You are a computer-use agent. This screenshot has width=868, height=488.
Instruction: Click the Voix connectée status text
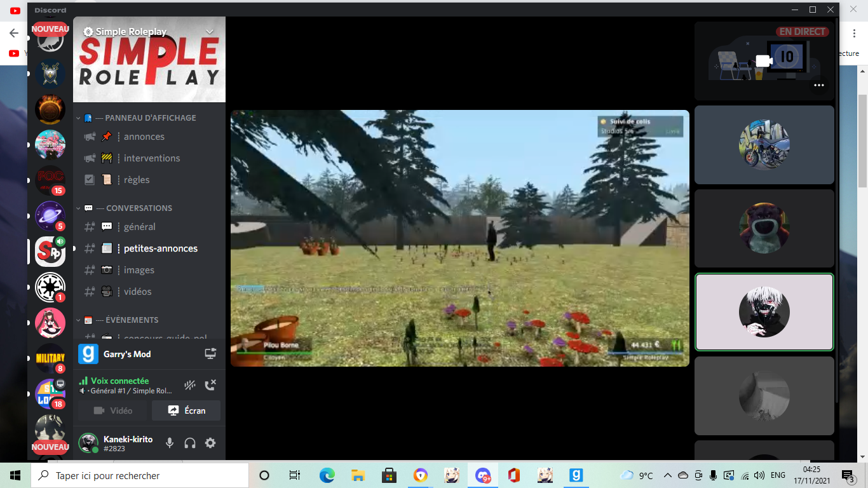119,381
